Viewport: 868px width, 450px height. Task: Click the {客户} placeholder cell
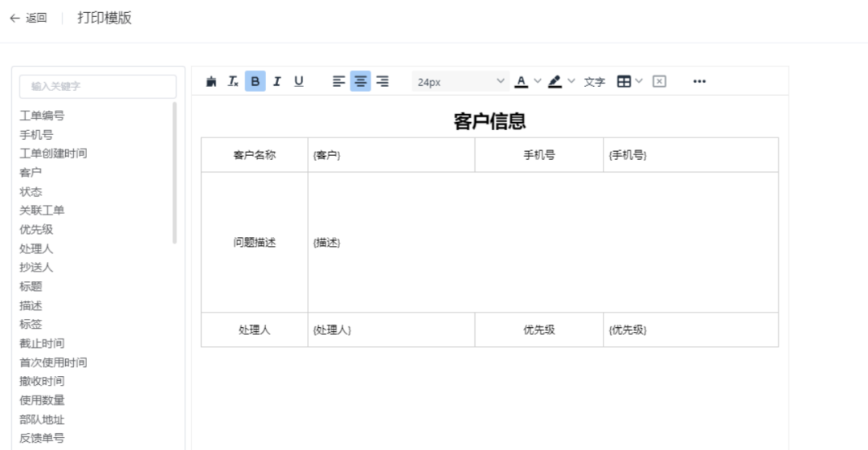click(x=391, y=155)
